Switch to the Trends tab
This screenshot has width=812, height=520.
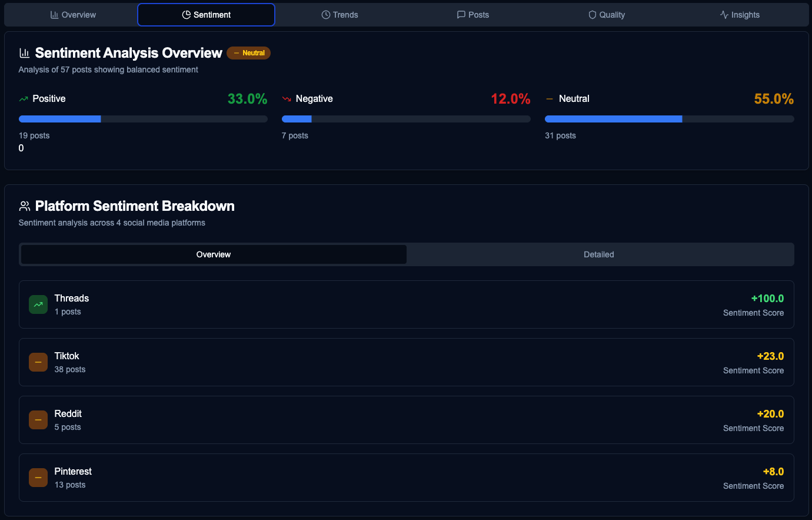point(340,14)
